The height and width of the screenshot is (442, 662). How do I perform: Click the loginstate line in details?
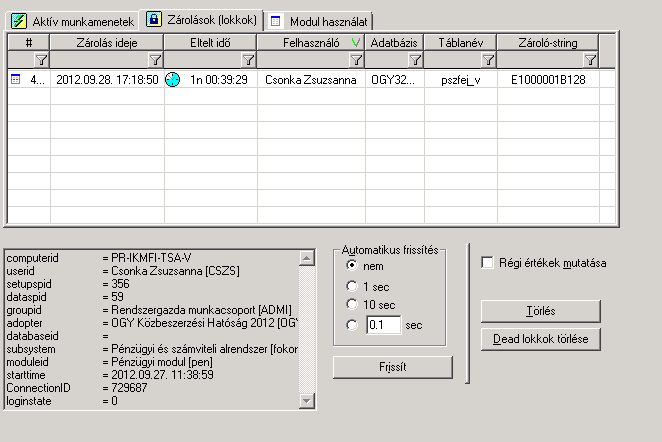[62, 401]
